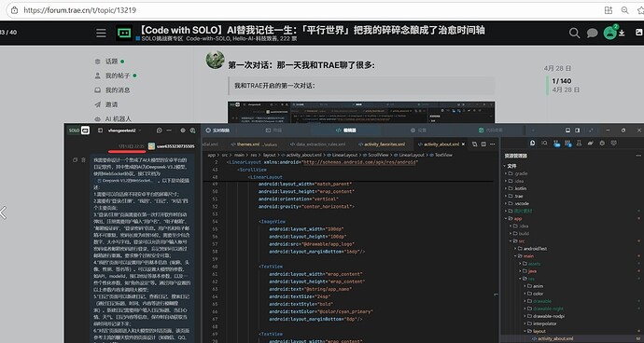Toggle the forum sidebar hamburger menu
Image resolution: width=644 pixels, height=343 pixels.
tap(101, 33)
